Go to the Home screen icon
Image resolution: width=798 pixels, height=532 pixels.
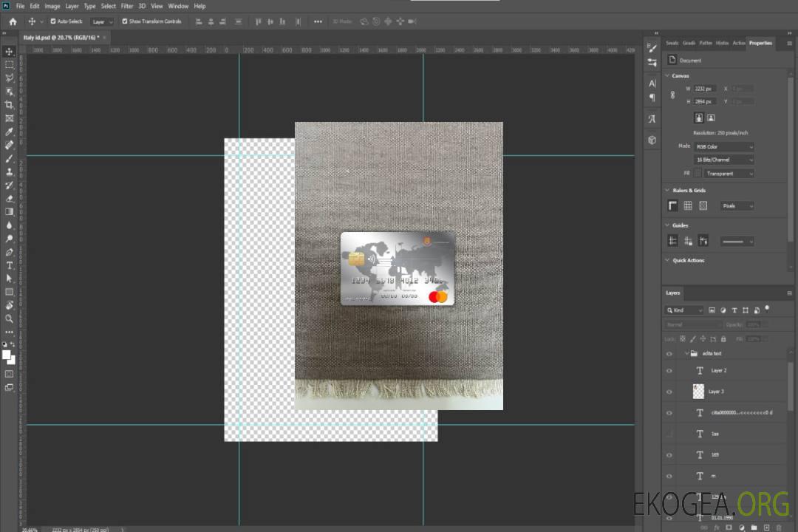[x=13, y=21]
